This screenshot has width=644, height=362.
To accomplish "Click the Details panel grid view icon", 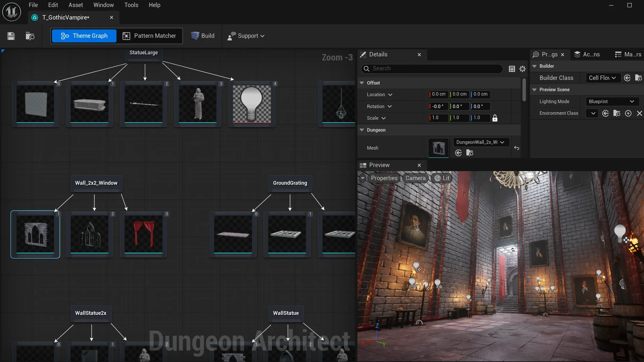I will (x=512, y=69).
